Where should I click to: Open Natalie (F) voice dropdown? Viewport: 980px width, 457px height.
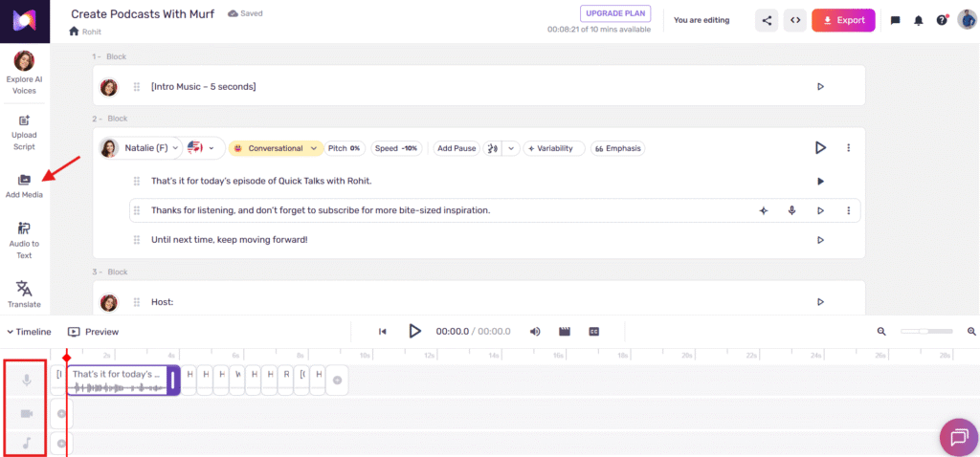[144, 148]
